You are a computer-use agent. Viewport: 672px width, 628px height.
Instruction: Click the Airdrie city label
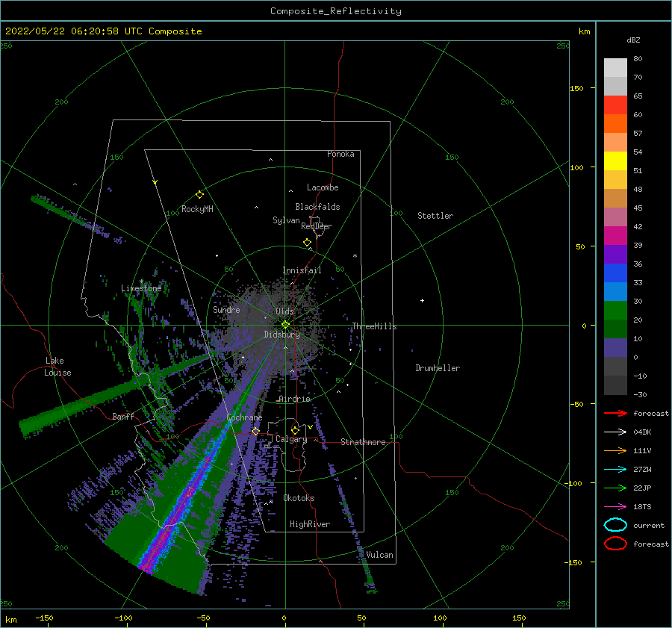294,399
